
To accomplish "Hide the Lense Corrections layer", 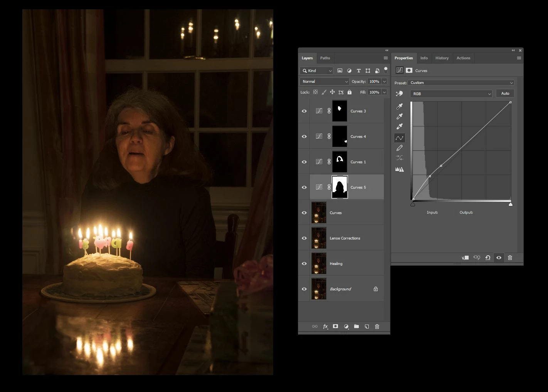I will point(304,238).
